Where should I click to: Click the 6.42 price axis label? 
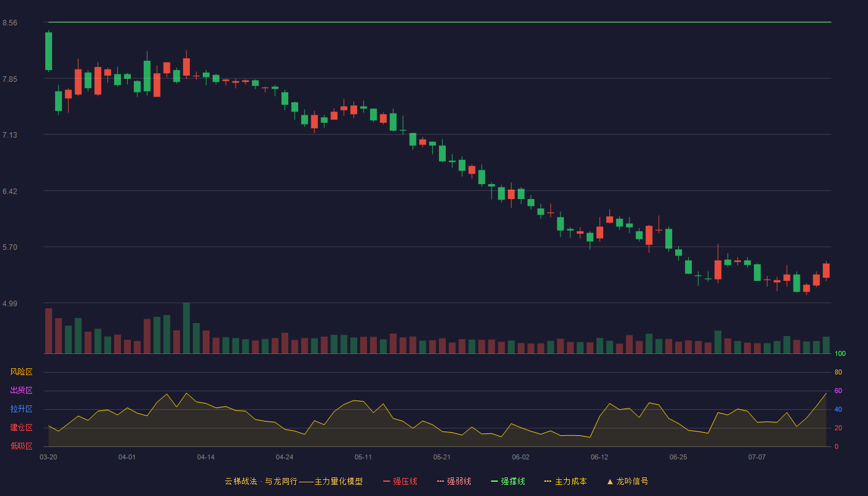10,192
